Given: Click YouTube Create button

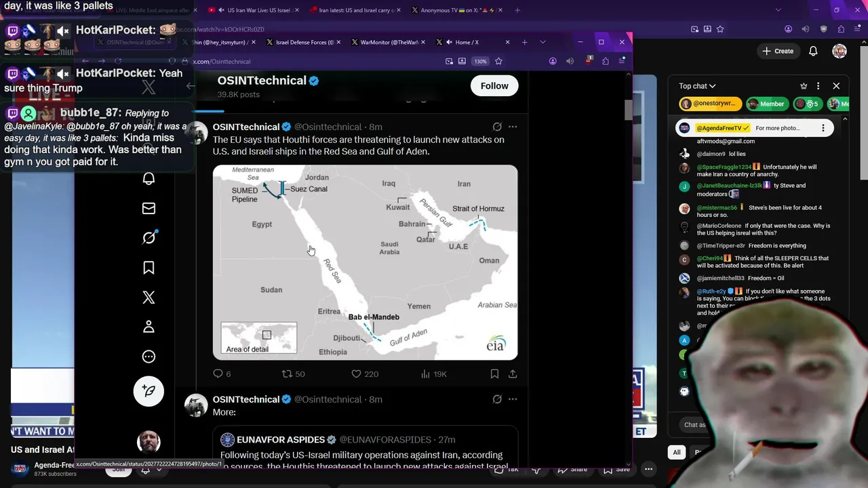Looking at the screenshot, I should (777, 51).
